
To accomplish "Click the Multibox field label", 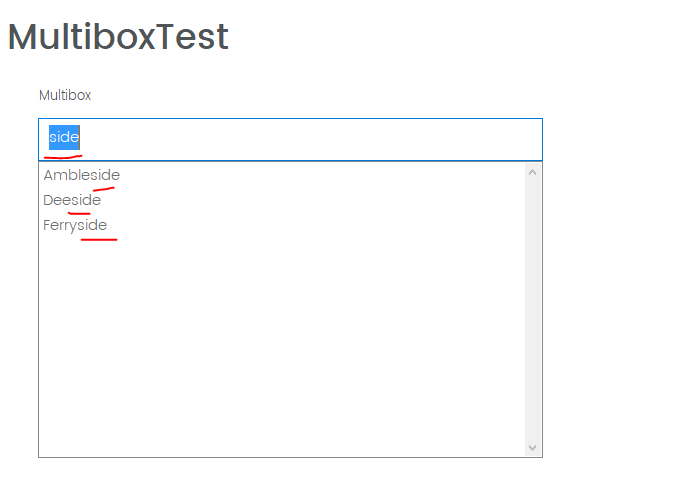I will (x=65, y=95).
